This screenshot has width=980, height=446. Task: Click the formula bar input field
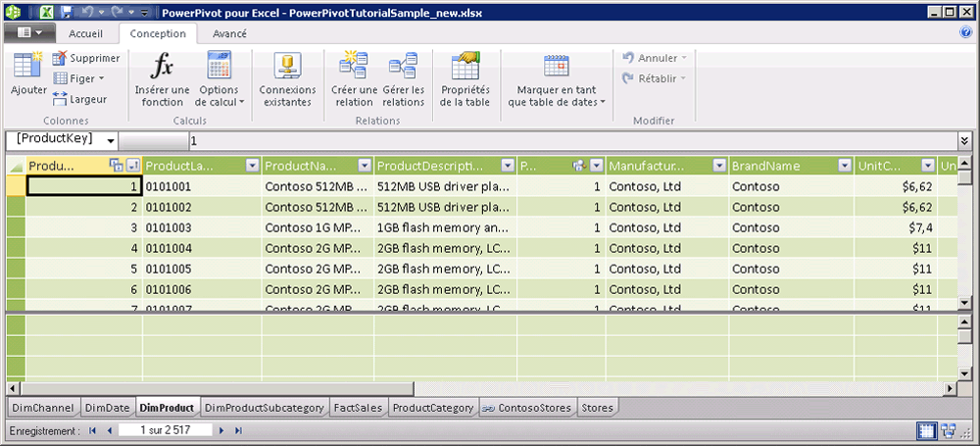pos(568,141)
